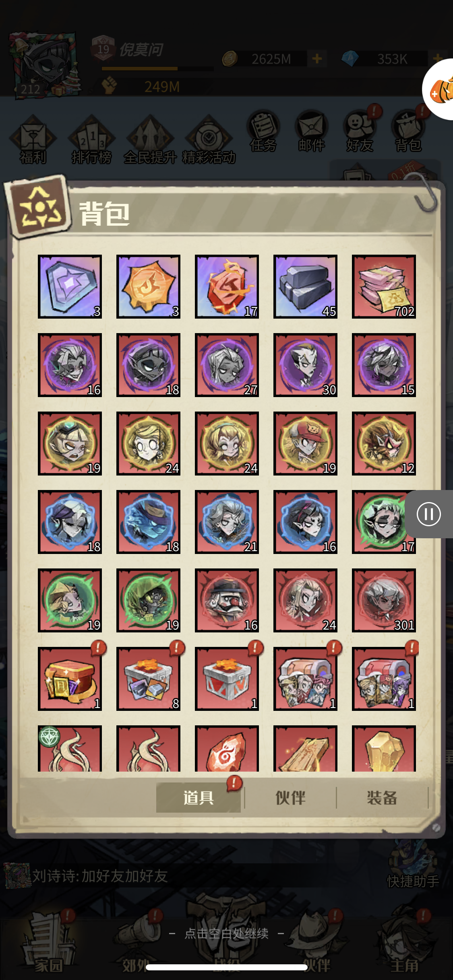Open the 任务 quest icon
The width and height of the screenshot is (453, 980).
tap(263, 132)
